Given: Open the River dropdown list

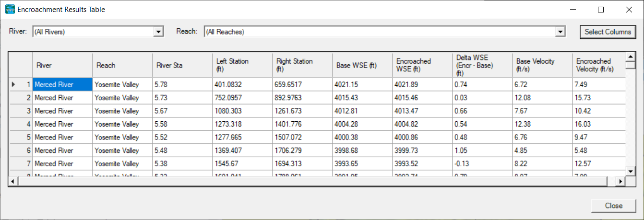Looking at the screenshot, I should click(x=158, y=32).
